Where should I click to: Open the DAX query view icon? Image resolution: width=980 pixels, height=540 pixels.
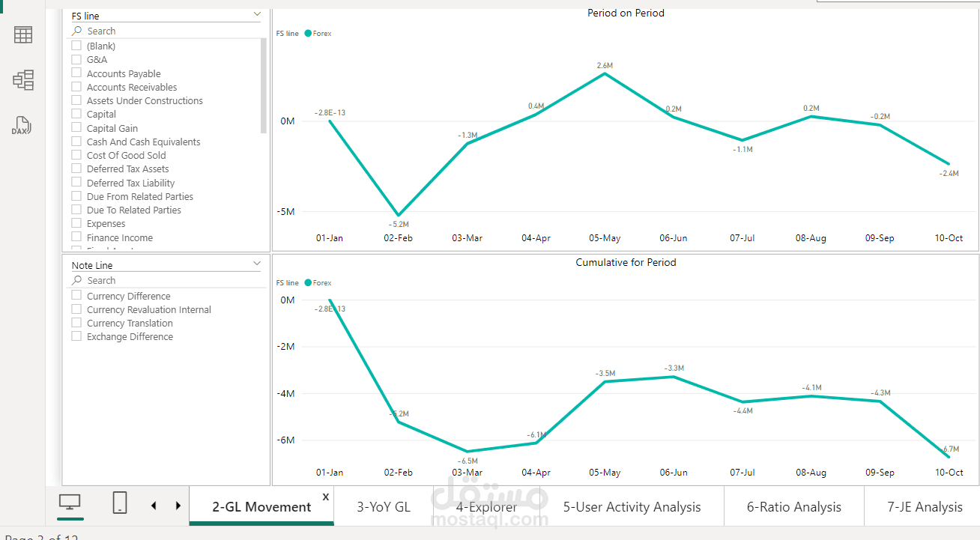tap(22, 125)
